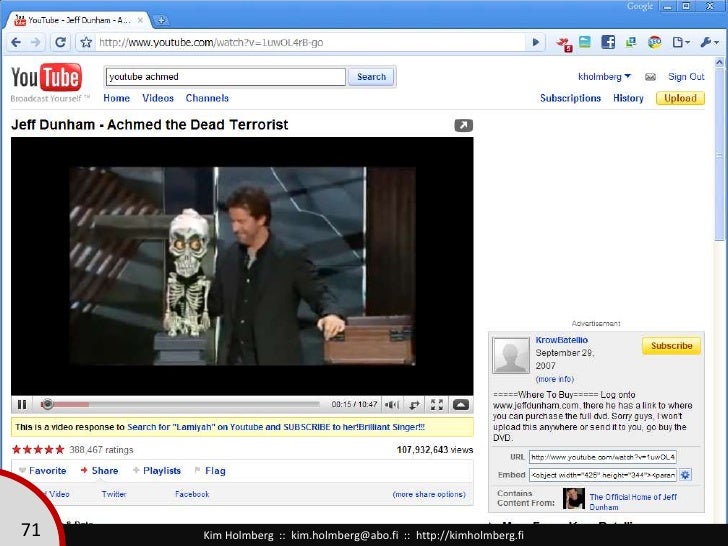Click the video URL field
Image resolution: width=728 pixels, height=546 pixels.
tap(603, 457)
